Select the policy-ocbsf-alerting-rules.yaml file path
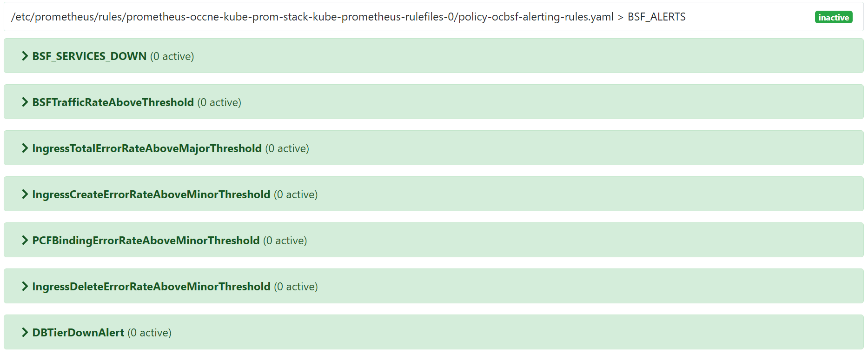The width and height of the screenshot is (868, 355). pyautogui.click(x=311, y=17)
